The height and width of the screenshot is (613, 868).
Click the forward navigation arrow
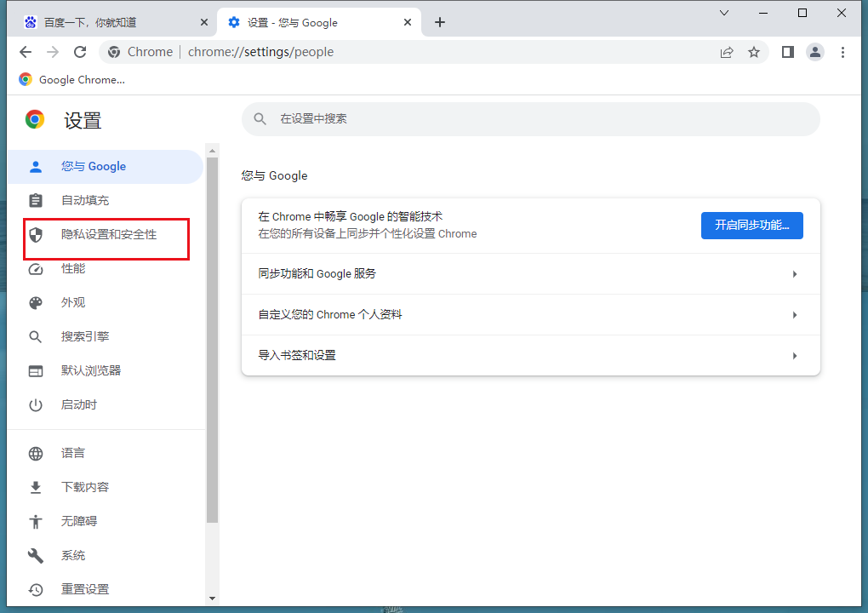click(53, 52)
